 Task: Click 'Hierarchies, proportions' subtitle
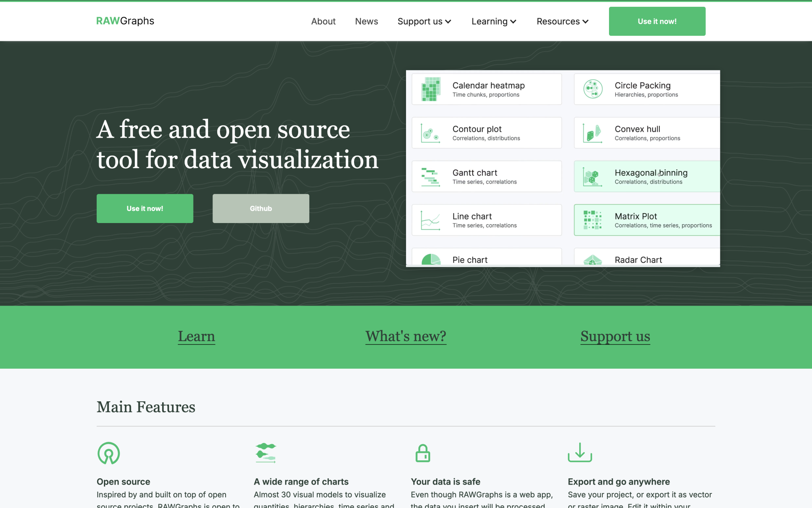[x=646, y=95]
